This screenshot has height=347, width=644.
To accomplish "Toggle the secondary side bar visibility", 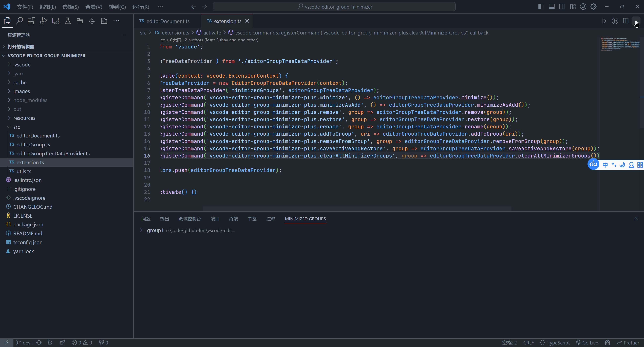I will pos(562,7).
